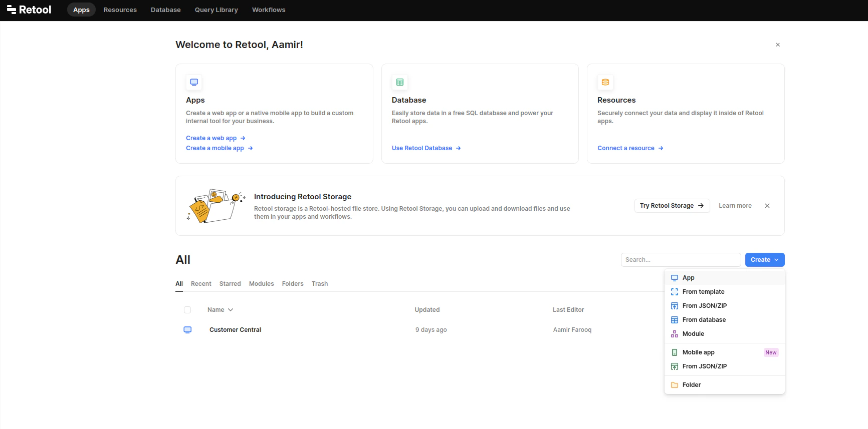Open the Database nav item
This screenshot has width=868, height=429.
click(166, 10)
